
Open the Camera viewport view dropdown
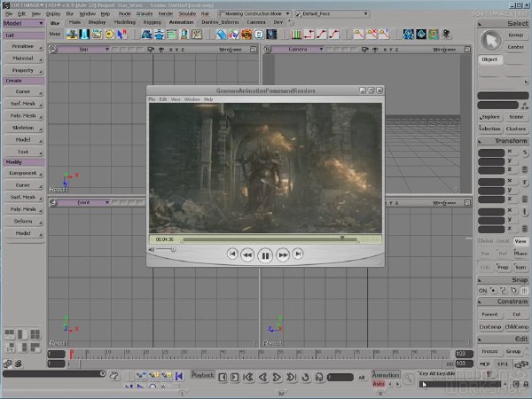(298, 50)
